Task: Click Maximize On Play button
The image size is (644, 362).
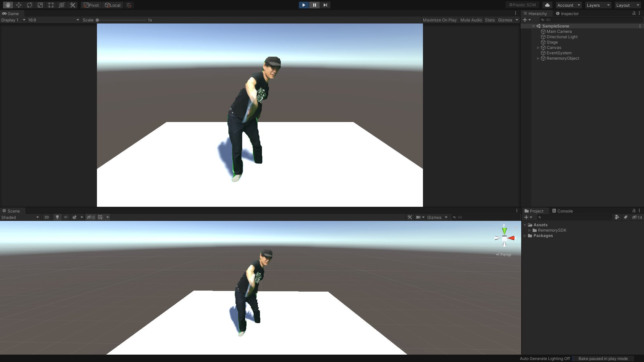Action: (x=439, y=20)
